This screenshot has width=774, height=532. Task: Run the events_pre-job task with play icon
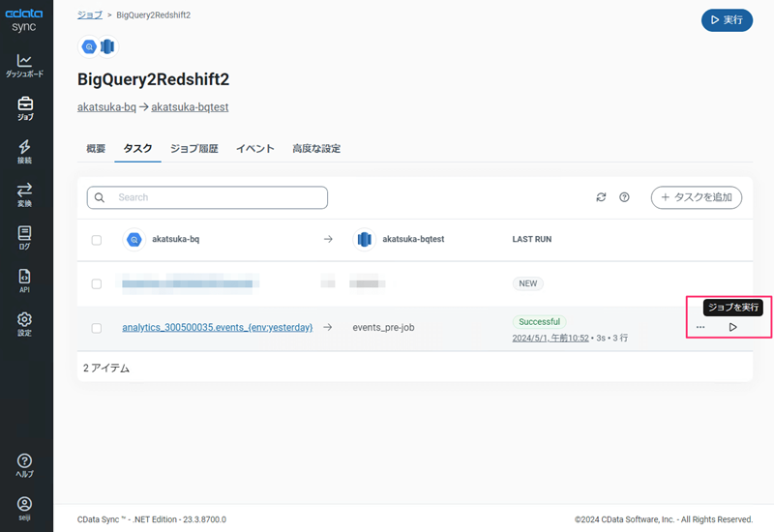point(732,327)
